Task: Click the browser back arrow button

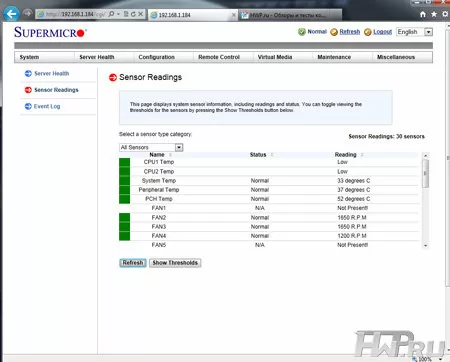Action: point(12,14)
